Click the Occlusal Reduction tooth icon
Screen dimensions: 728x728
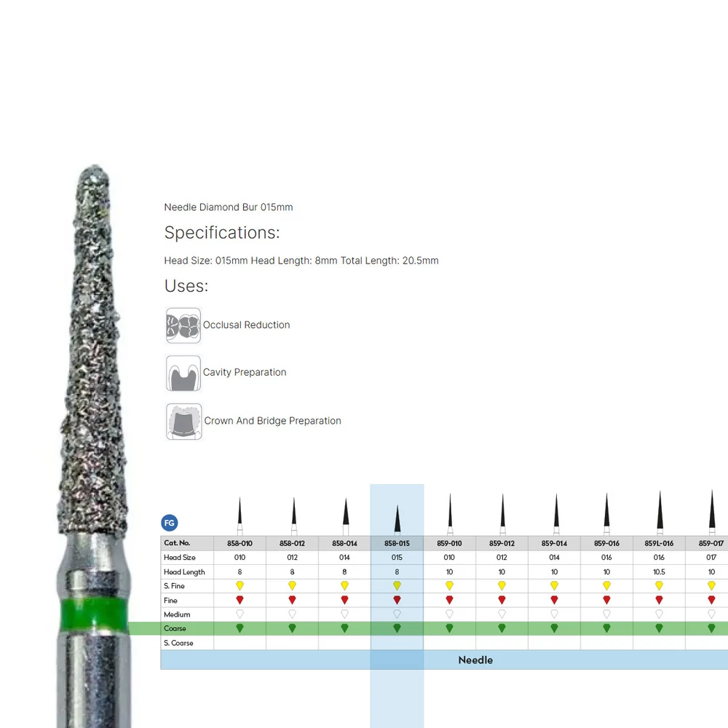183,325
